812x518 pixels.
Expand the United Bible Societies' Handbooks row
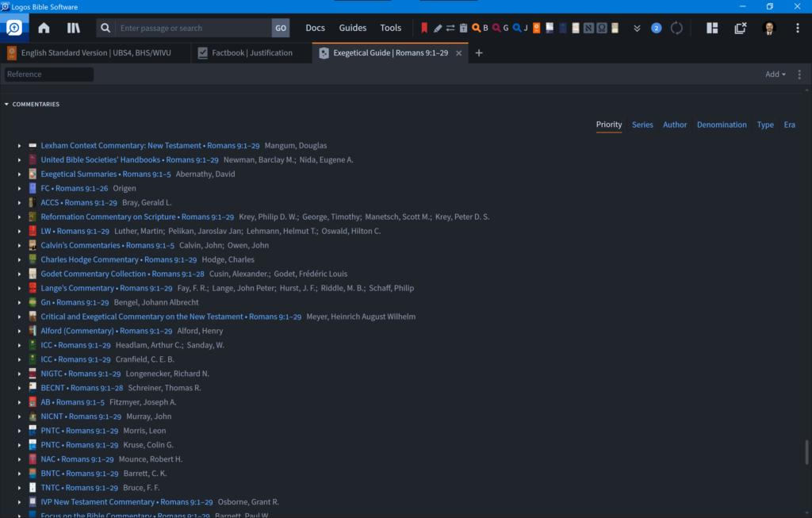coord(19,160)
